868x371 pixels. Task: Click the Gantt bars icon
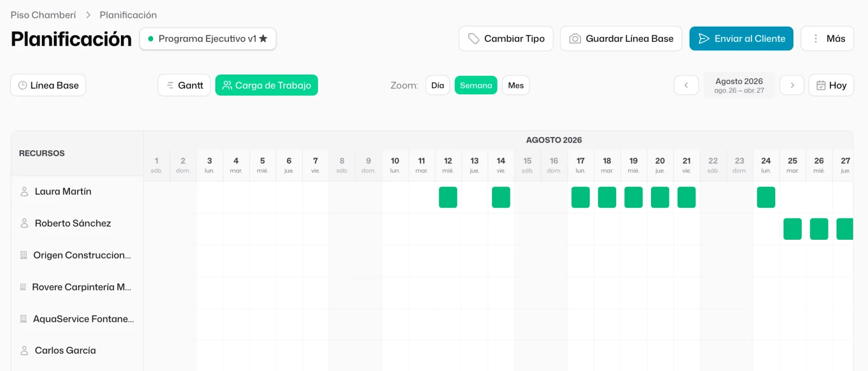(x=170, y=85)
